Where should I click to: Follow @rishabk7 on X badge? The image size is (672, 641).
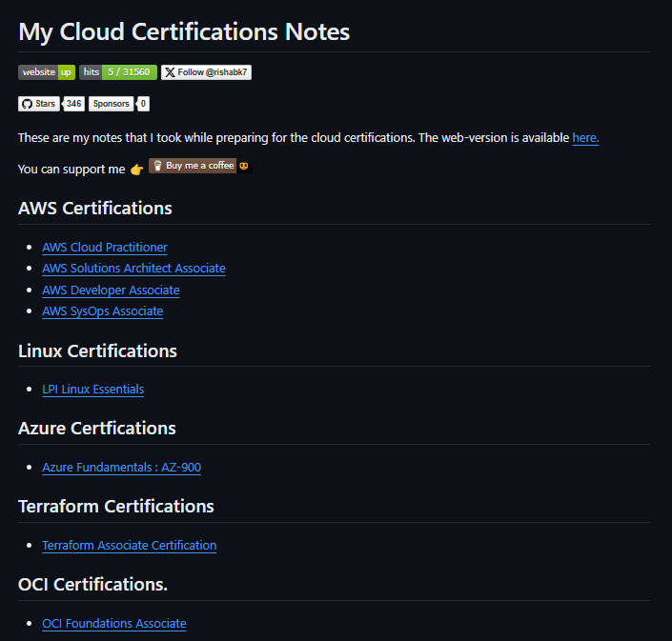coord(206,72)
